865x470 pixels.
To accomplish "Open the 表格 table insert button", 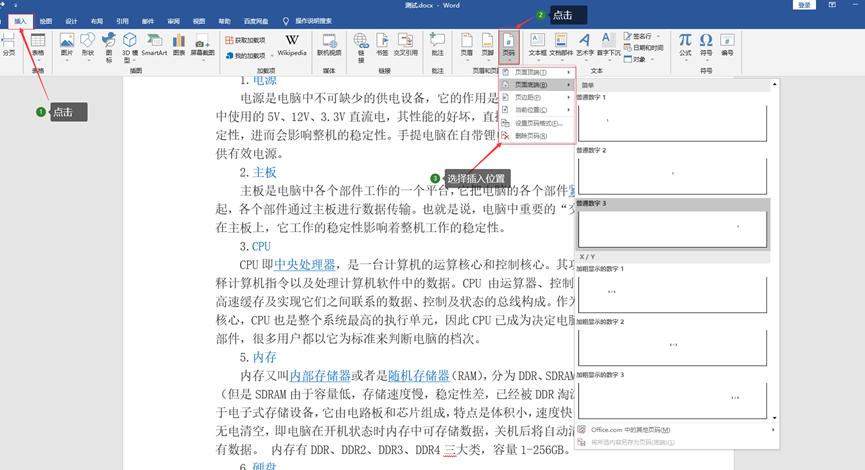I will (x=38, y=46).
